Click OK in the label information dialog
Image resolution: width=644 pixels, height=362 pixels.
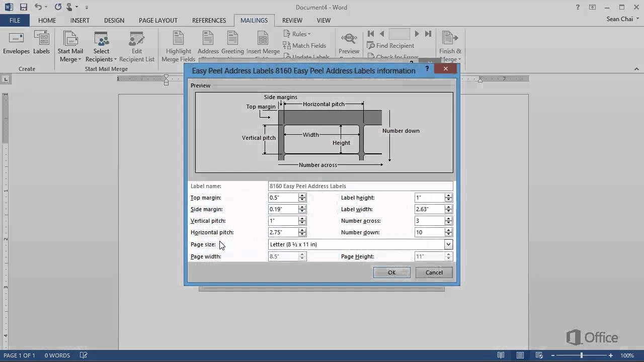point(391,272)
